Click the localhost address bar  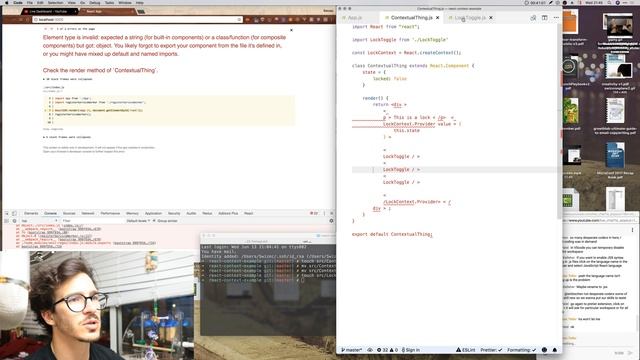point(137,20)
